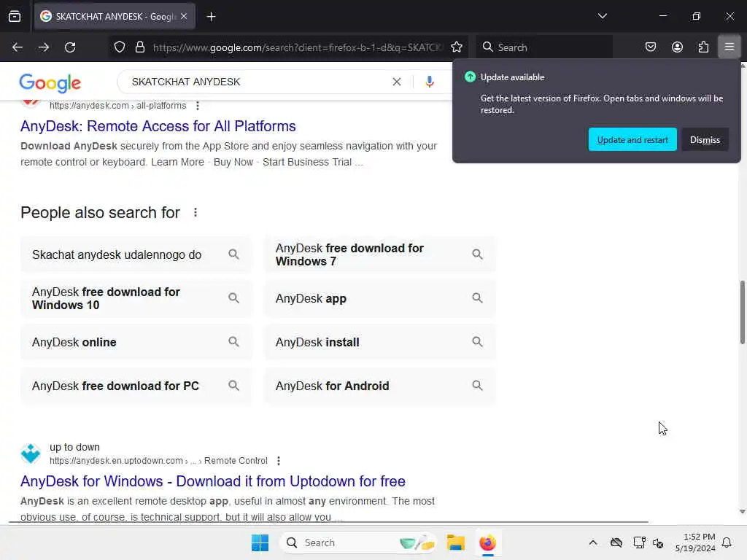Click the Google search query field
The width and height of the screenshot is (747, 560).
pos(258,82)
